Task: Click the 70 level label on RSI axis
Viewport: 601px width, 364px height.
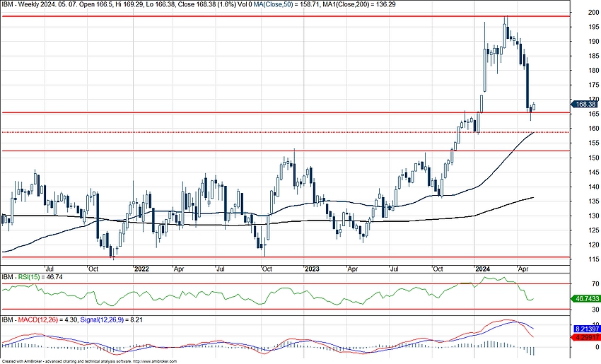Action: [x=595, y=284]
